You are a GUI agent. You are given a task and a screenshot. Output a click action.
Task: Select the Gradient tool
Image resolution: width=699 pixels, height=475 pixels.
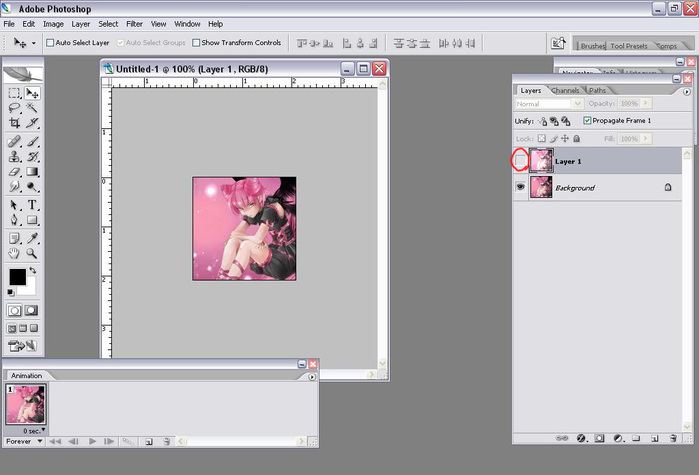pyautogui.click(x=32, y=172)
